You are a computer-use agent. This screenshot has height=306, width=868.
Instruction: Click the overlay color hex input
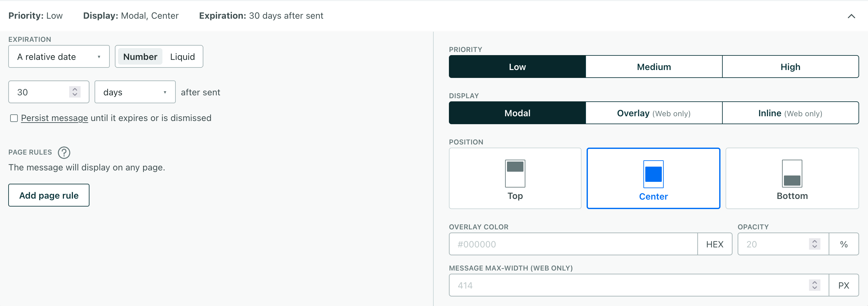(573, 244)
